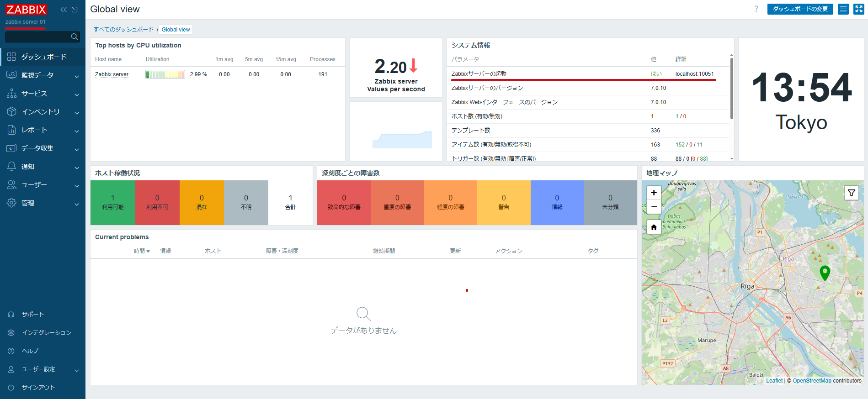Expand ユーザー chevron
Image resolution: width=868 pixels, height=399 pixels.
pos(77,186)
